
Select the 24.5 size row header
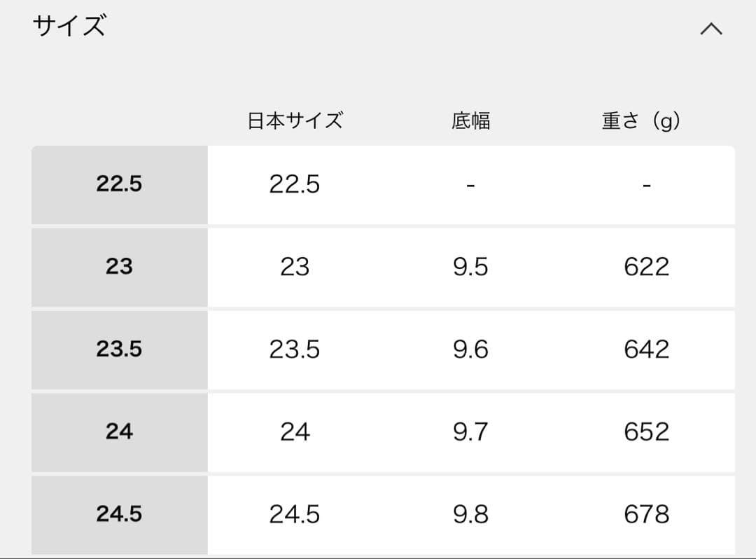click(119, 514)
